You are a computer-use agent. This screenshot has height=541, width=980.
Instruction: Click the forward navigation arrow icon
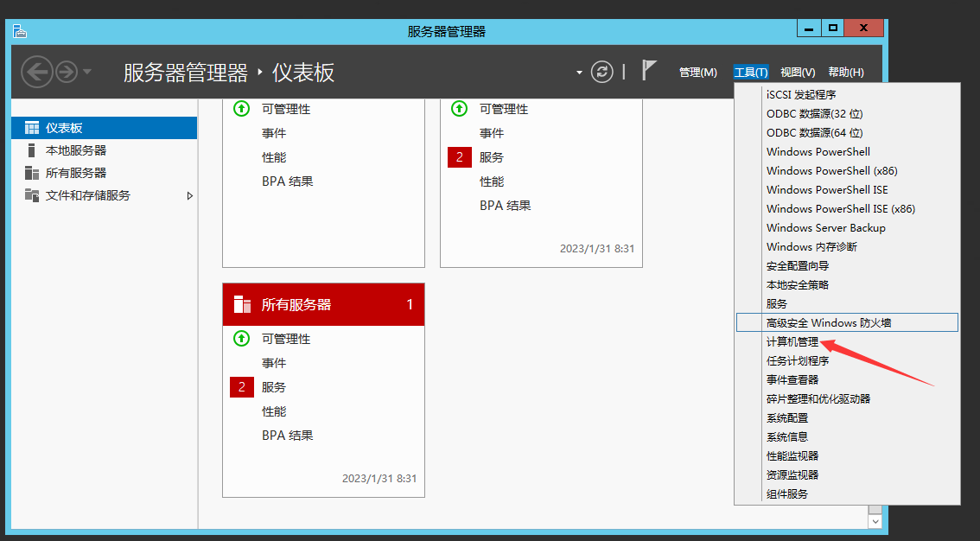[x=67, y=72]
